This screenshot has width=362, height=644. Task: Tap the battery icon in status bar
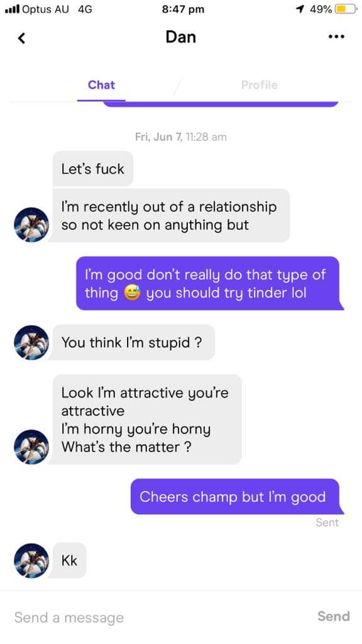(x=346, y=9)
